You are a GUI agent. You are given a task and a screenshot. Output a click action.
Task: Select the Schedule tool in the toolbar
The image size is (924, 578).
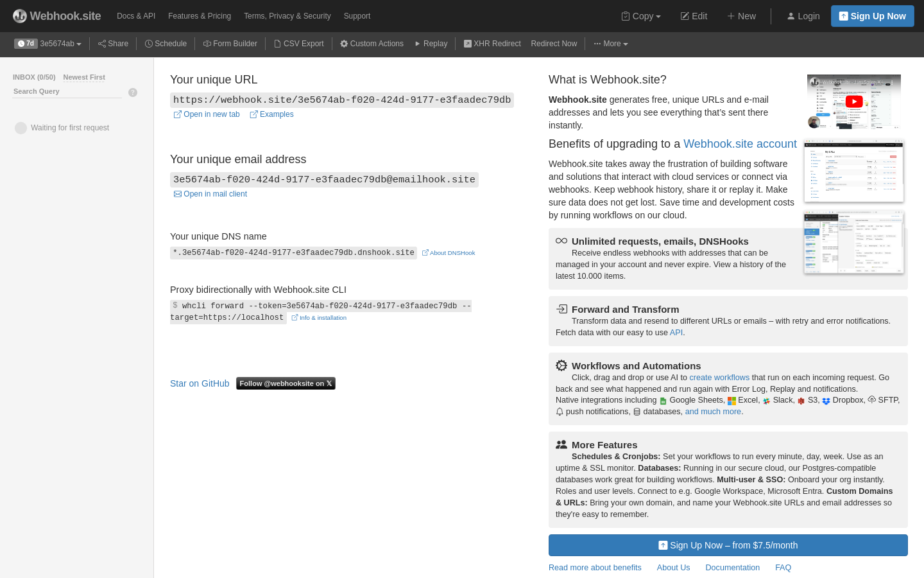pyautogui.click(x=166, y=44)
